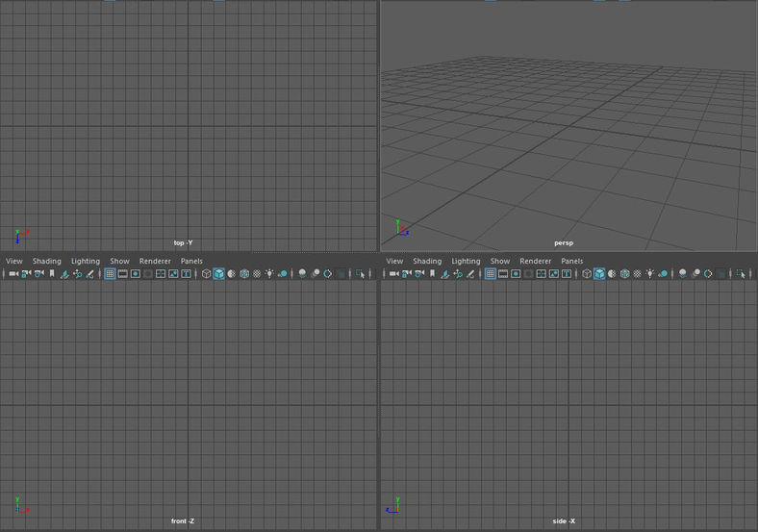
Task: Click Select Camera icon in front panel toolbar
Action: coord(13,274)
